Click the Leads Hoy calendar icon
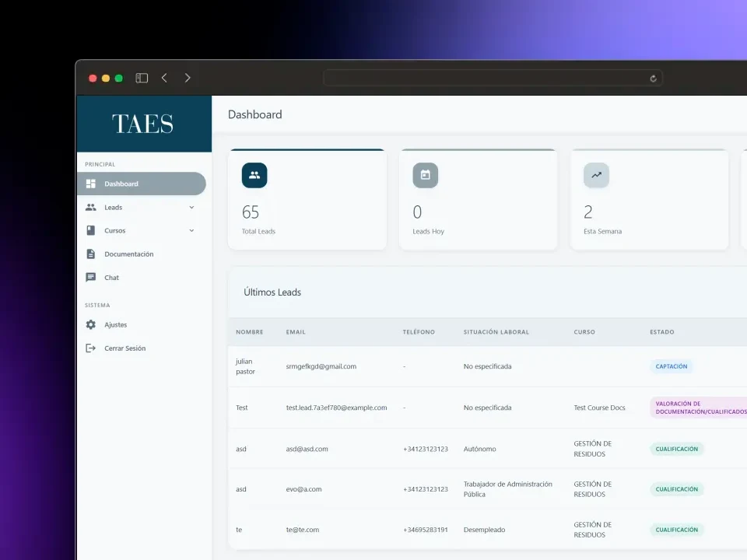The image size is (747, 560). coord(426,175)
